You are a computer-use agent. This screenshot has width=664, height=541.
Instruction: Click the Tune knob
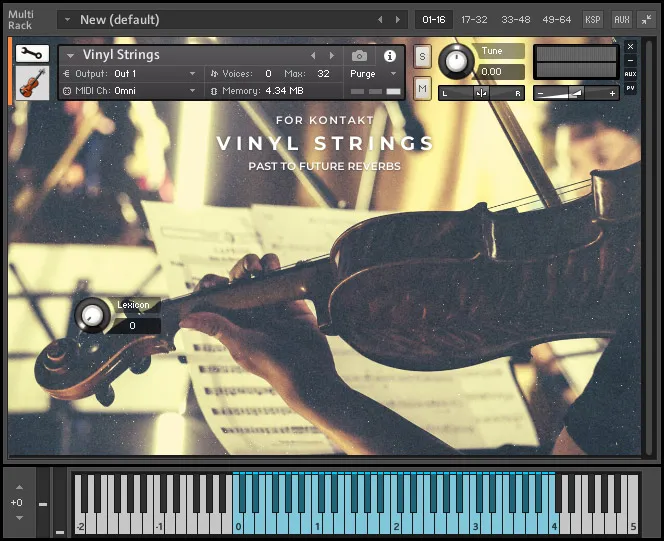[456, 62]
